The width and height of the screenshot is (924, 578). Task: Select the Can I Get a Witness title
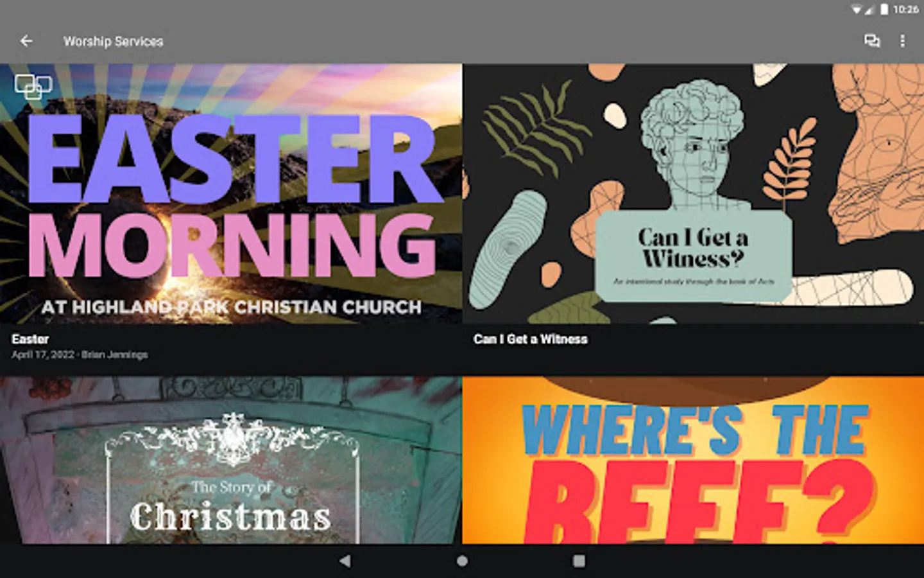point(530,339)
